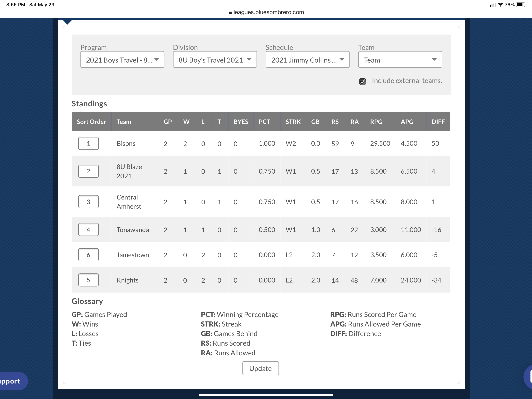Click the BYES column header
The width and height of the screenshot is (532, 399).
pos(241,122)
